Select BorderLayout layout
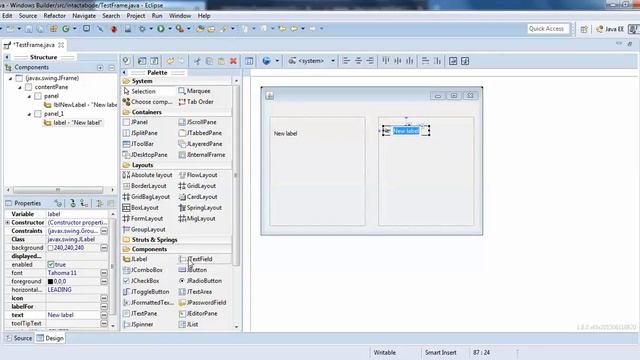The height and width of the screenshot is (360, 640). (x=145, y=186)
